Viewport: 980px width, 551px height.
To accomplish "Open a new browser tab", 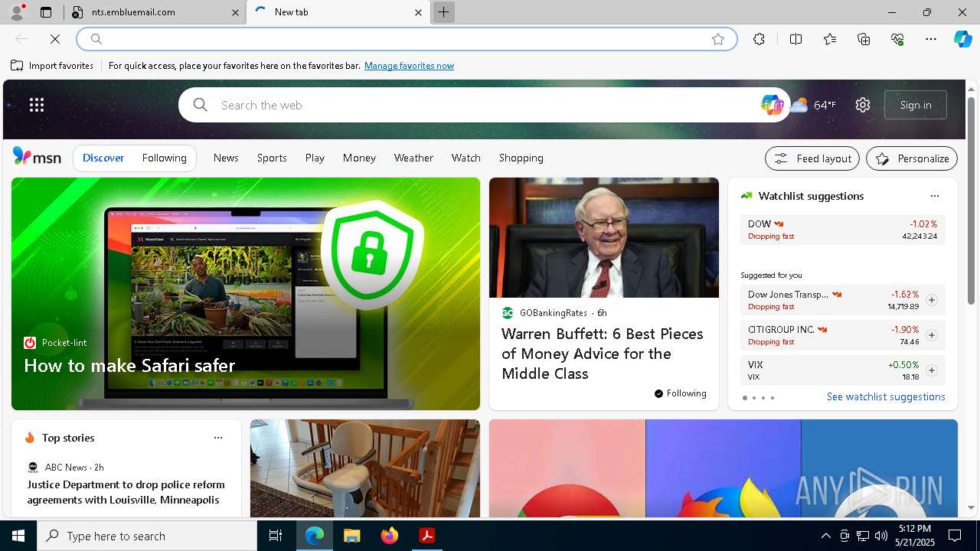I will [443, 12].
